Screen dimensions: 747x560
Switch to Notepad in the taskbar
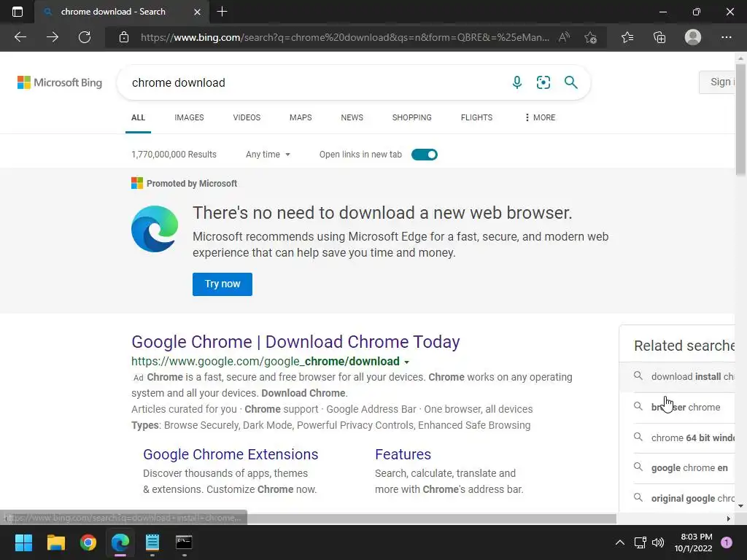point(152,542)
